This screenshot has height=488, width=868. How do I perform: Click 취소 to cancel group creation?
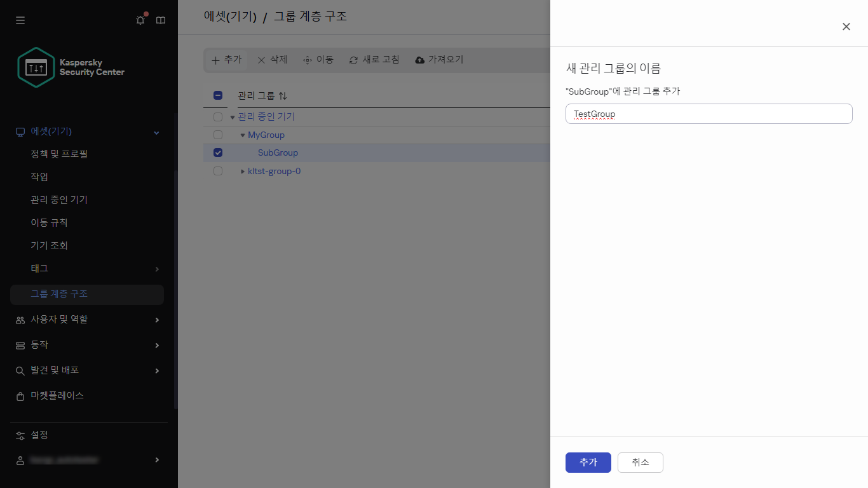[640, 462]
